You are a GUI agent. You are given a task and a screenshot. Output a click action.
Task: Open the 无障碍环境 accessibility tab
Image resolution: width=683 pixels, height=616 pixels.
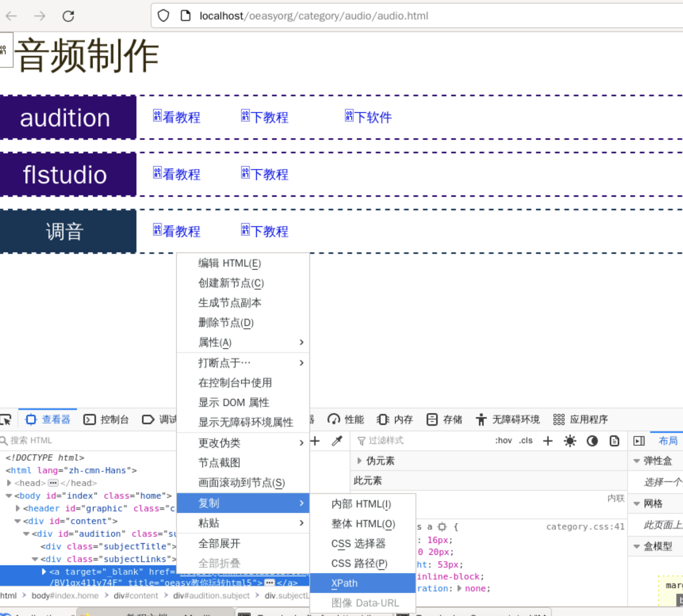click(508, 420)
